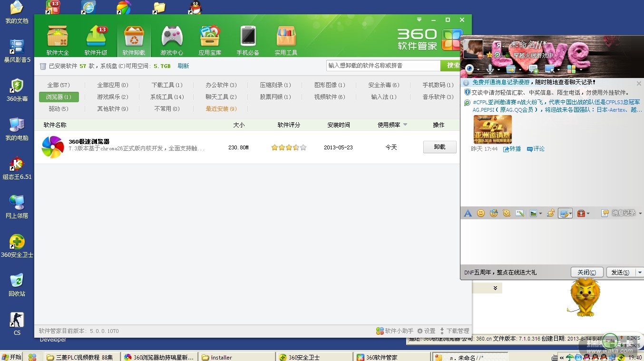The height and width of the screenshot is (361, 644).
Task: Send a window shake nudge in QQ
Action: point(507,213)
